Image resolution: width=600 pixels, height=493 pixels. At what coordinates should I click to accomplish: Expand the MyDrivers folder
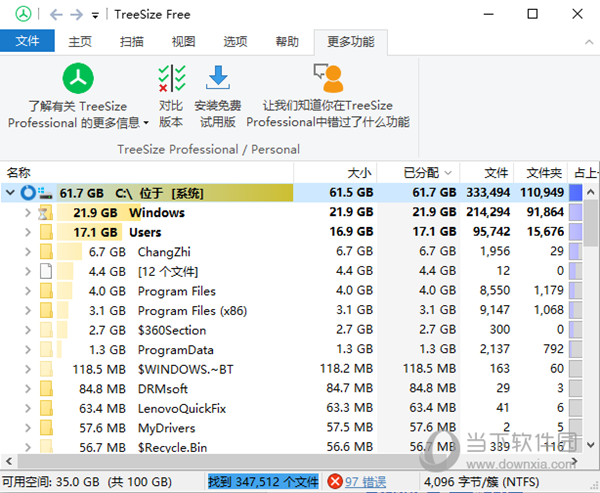28,428
